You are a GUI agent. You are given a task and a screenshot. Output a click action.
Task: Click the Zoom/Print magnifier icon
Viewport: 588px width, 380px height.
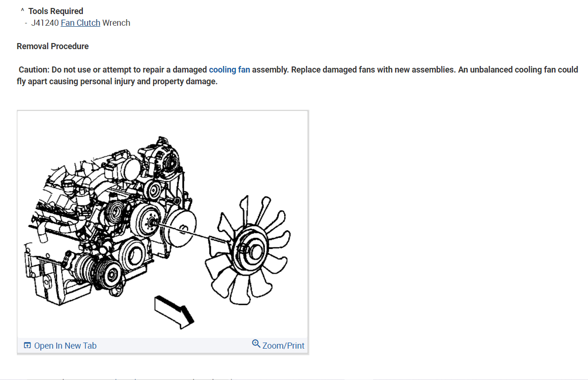pos(256,344)
